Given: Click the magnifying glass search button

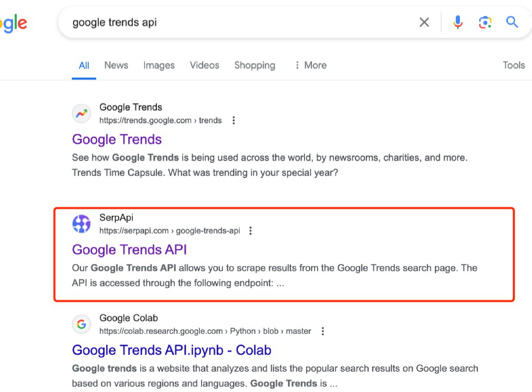Looking at the screenshot, I should pos(512,23).
